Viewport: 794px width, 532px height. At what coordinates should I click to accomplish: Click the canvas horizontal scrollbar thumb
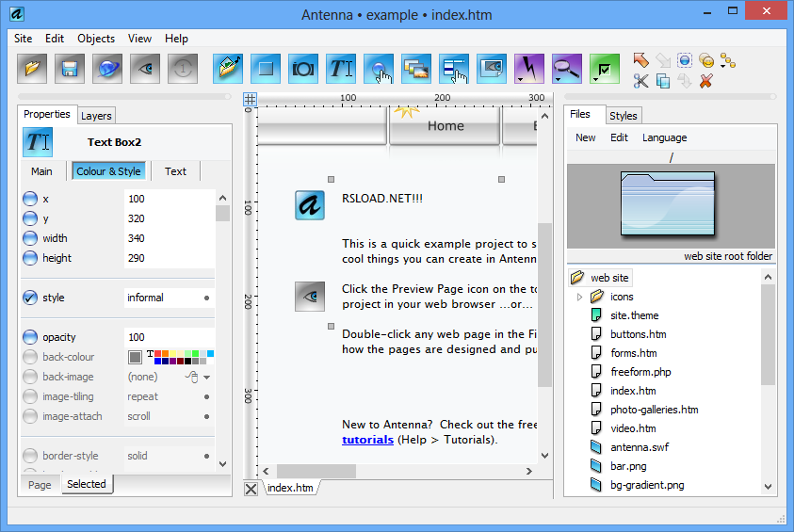[x=316, y=471]
